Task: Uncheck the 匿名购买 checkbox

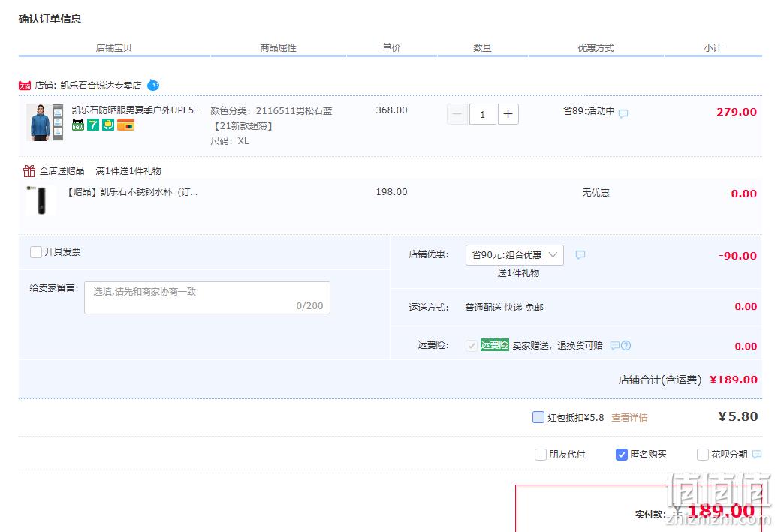Action: click(x=622, y=455)
